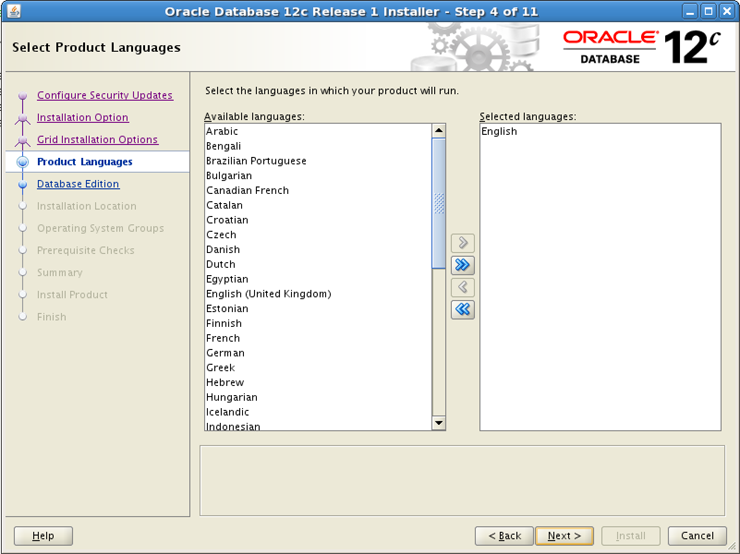Choose English (United Kingdom) from the list
The width and height of the screenshot is (740, 554).
point(318,294)
